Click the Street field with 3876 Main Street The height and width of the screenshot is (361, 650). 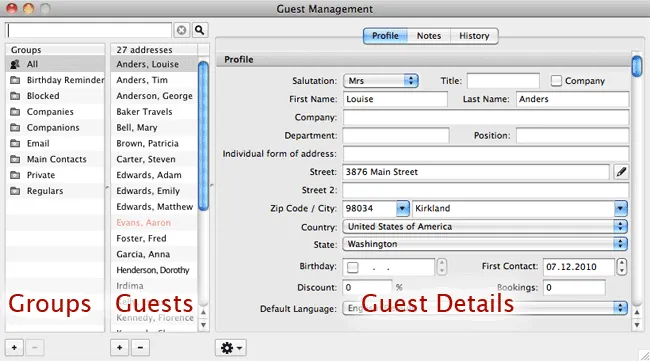pyautogui.click(x=476, y=172)
